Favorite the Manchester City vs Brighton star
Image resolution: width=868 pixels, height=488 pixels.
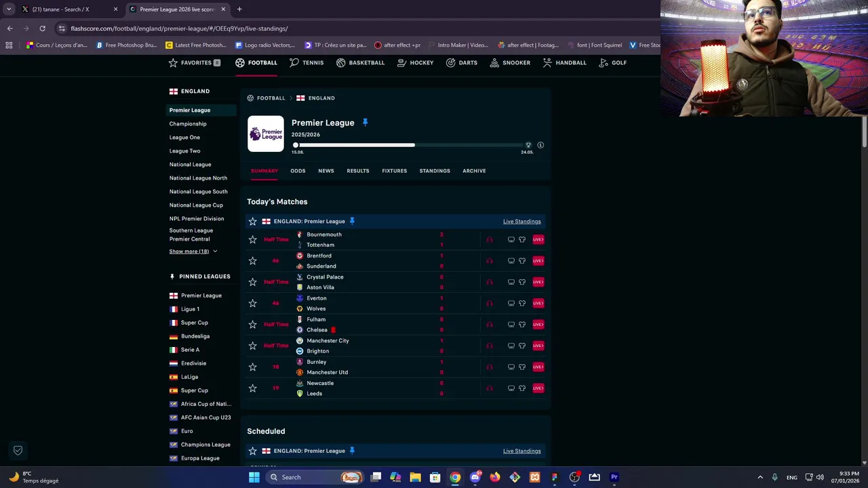(x=252, y=346)
